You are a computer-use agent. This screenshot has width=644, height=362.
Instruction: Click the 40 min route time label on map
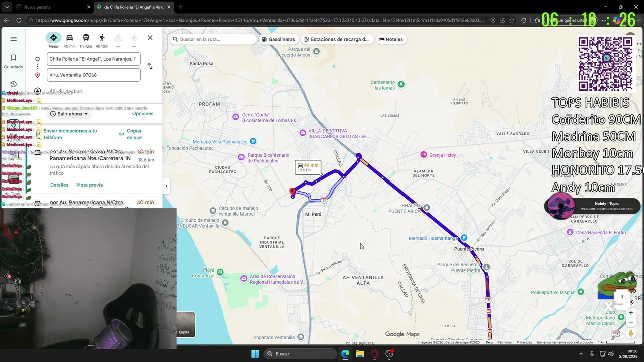coord(308,167)
